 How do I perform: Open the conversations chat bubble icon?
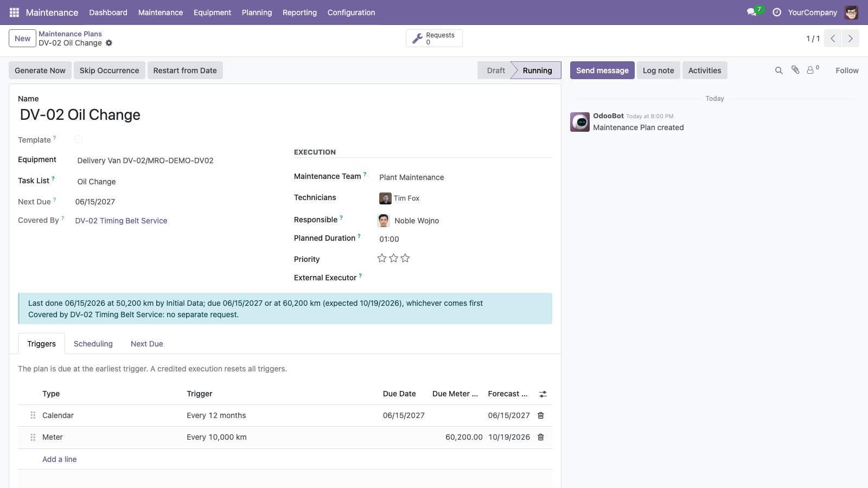pos(752,12)
